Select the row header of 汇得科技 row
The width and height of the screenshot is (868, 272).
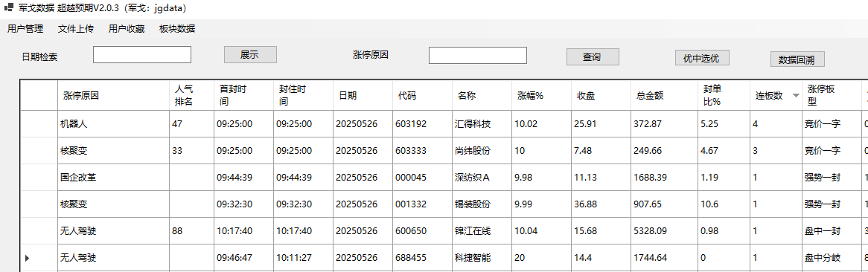pos(39,124)
